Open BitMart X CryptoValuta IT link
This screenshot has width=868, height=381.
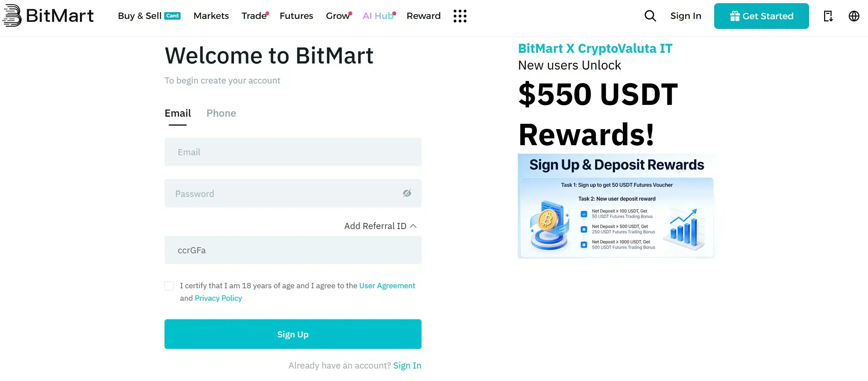[595, 48]
